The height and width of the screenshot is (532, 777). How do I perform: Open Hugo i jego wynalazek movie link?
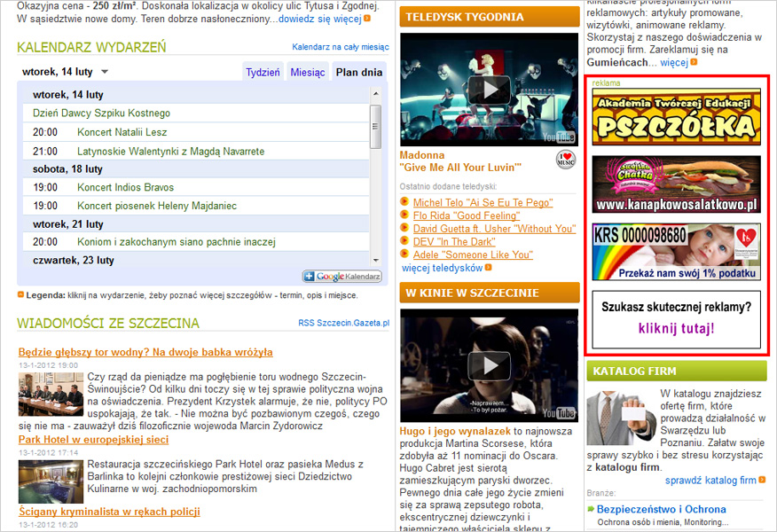click(455, 432)
